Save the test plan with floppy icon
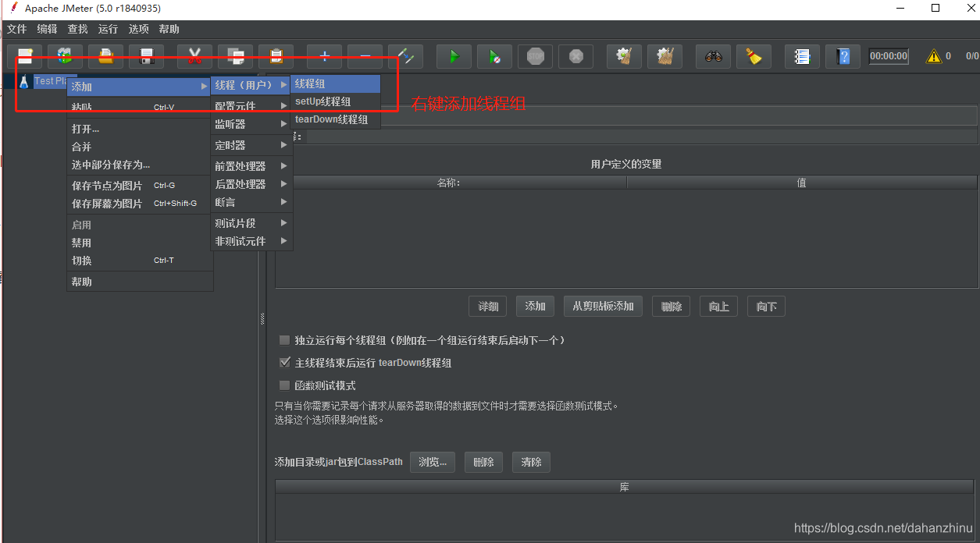This screenshot has height=543, width=980. coord(146,56)
